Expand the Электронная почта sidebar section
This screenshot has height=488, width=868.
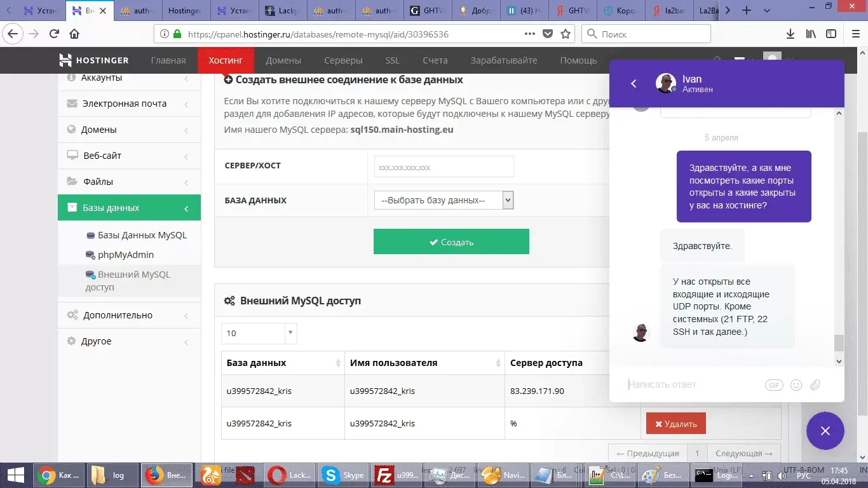coord(129,104)
